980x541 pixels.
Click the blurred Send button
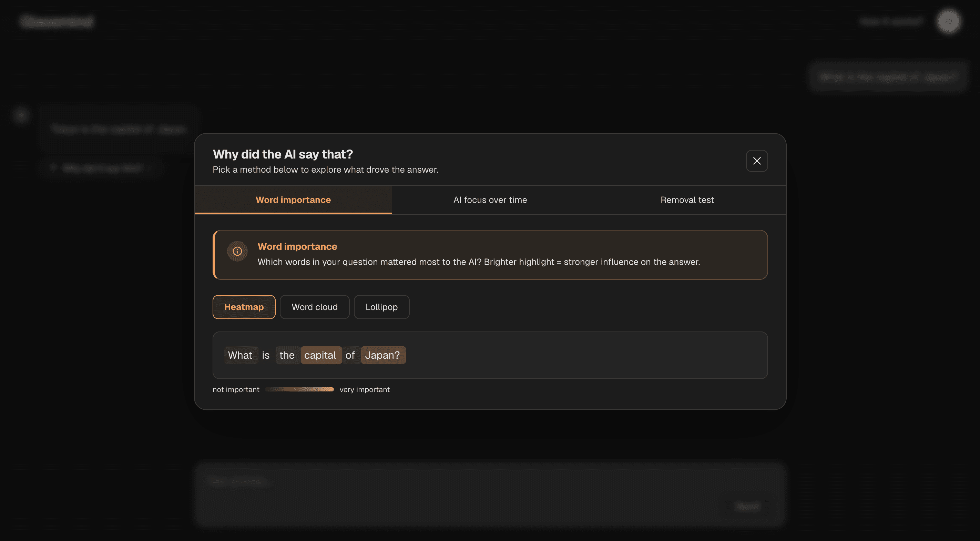click(x=747, y=506)
